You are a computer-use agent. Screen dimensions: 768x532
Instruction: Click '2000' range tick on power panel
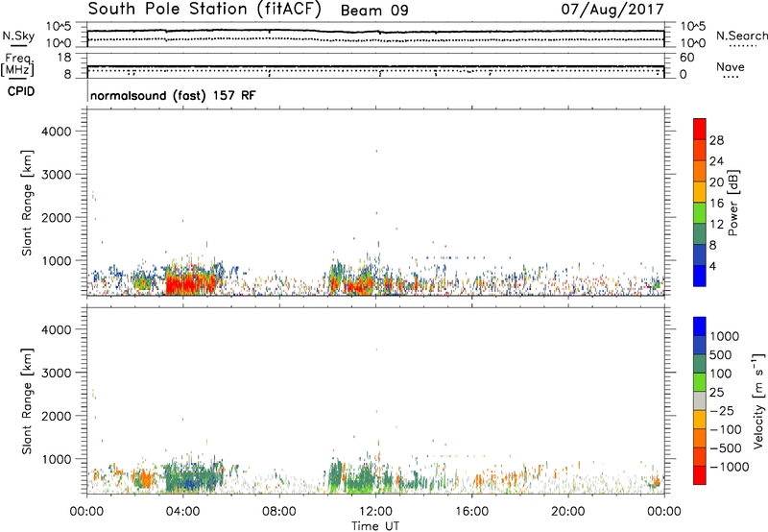(x=56, y=217)
